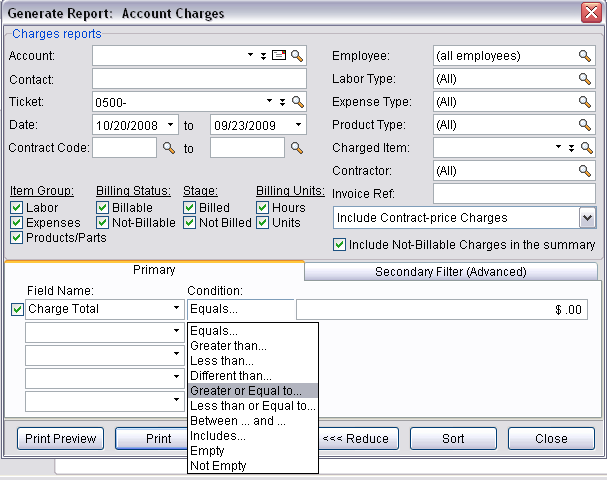The width and height of the screenshot is (607, 480).
Task: Uncheck the Labor item group checkbox
Action: point(16,207)
